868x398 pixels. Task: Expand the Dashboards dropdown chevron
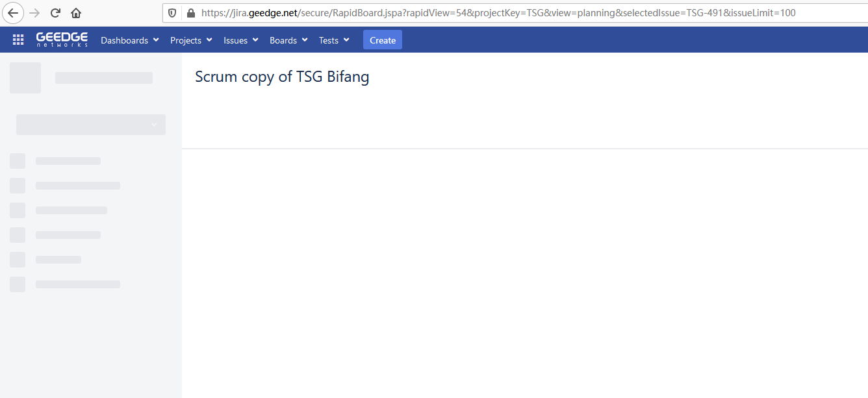(156, 40)
